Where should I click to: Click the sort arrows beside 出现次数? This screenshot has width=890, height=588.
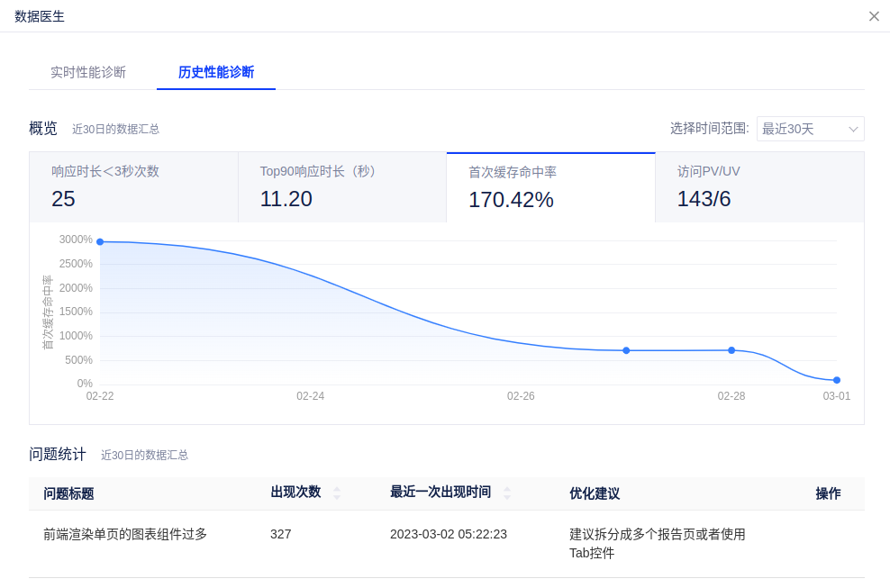[x=337, y=493]
